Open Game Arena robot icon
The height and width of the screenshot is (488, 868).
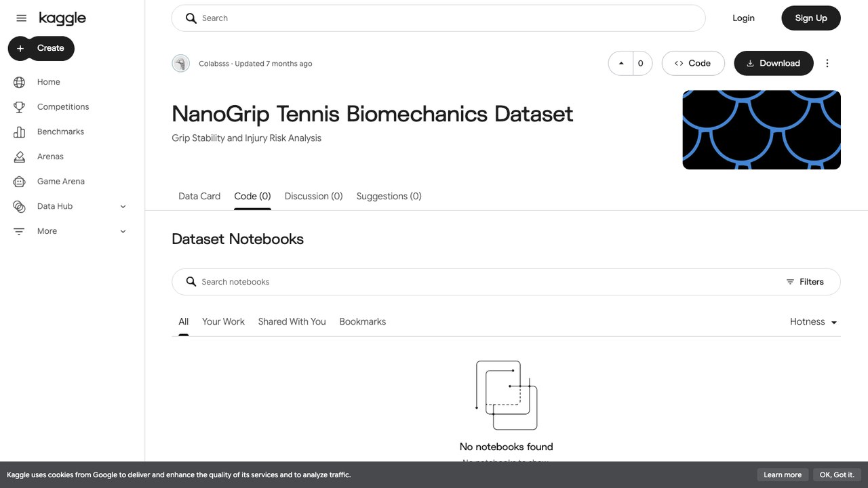19,182
